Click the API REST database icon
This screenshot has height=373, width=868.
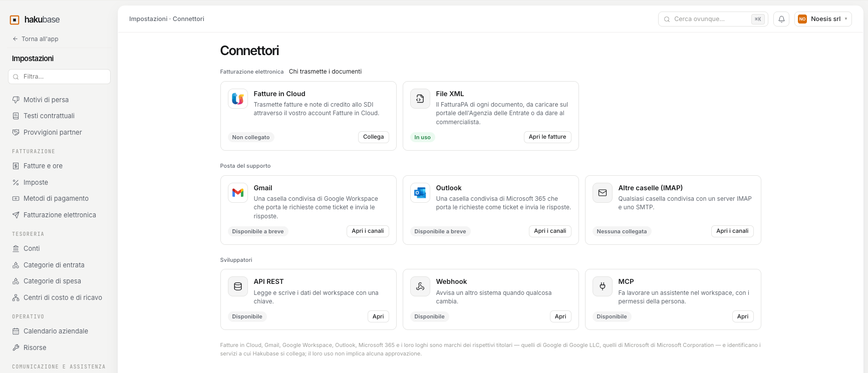pyautogui.click(x=238, y=286)
